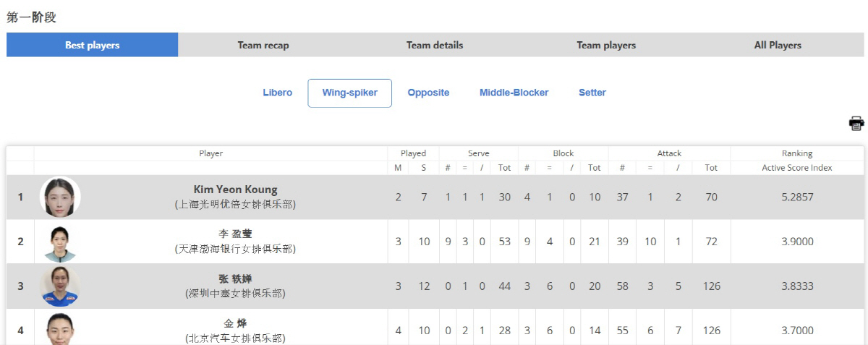Image resolution: width=868 pixels, height=345 pixels.
Task: Select the Wing-spiker position filter
Action: coord(350,93)
